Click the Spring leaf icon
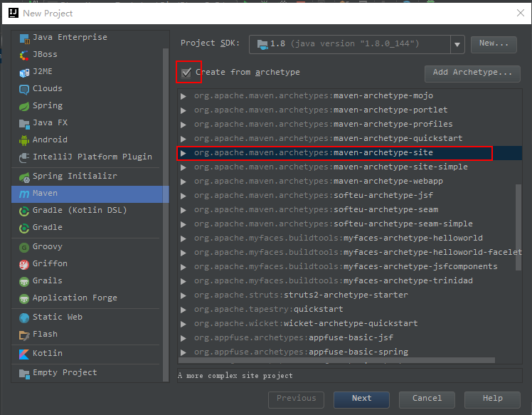Image resolution: width=532 pixels, height=415 pixels. point(24,107)
